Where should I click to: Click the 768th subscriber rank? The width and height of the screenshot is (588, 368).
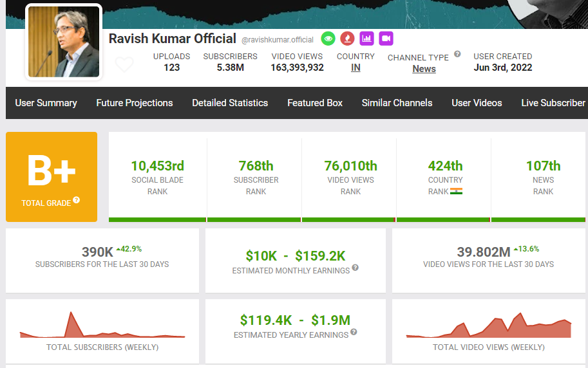[256, 165]
